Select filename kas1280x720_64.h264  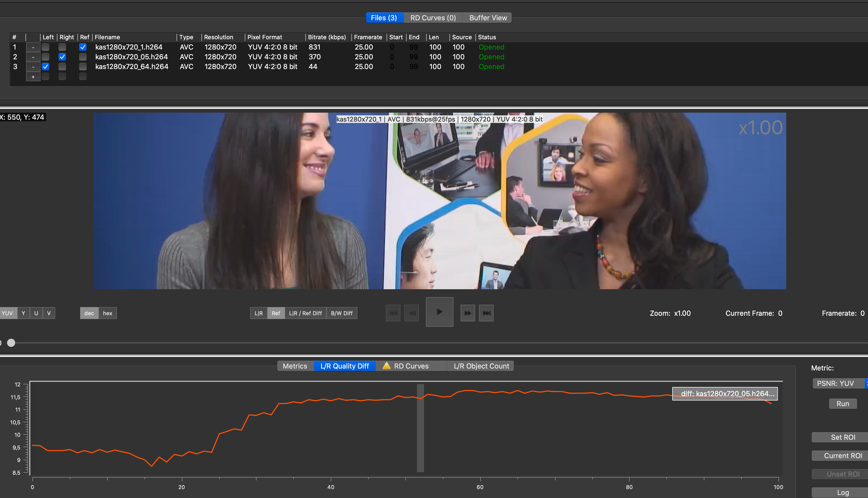click(x=132, y=67)
